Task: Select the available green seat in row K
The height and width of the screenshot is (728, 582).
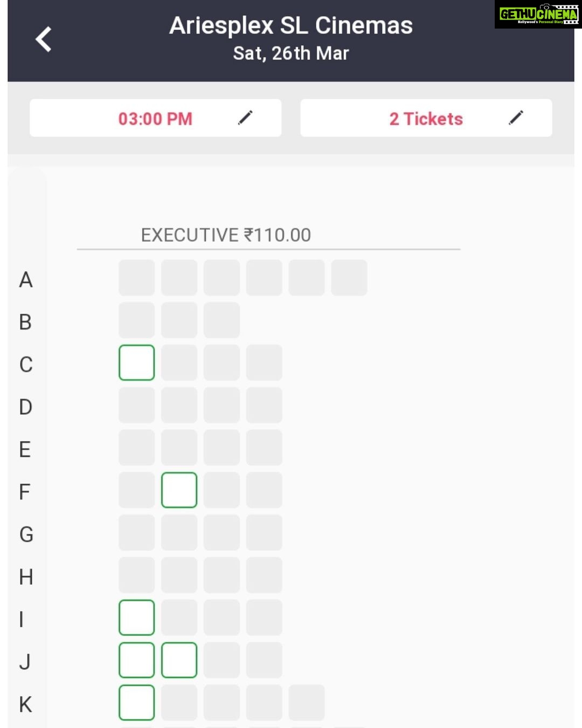Action: pos(136,702)
